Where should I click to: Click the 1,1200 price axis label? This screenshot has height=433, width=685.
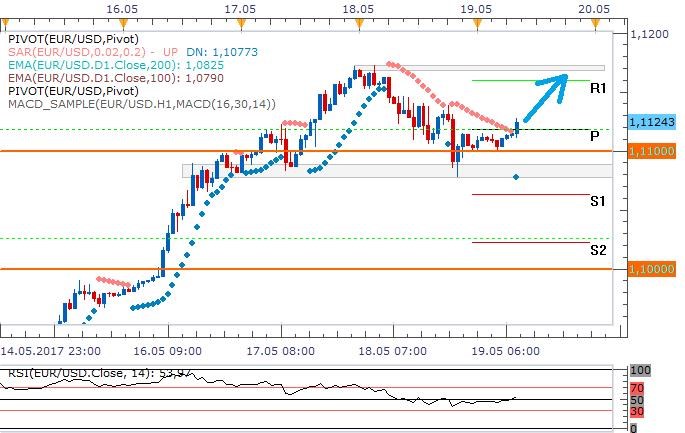coord(650,35)
